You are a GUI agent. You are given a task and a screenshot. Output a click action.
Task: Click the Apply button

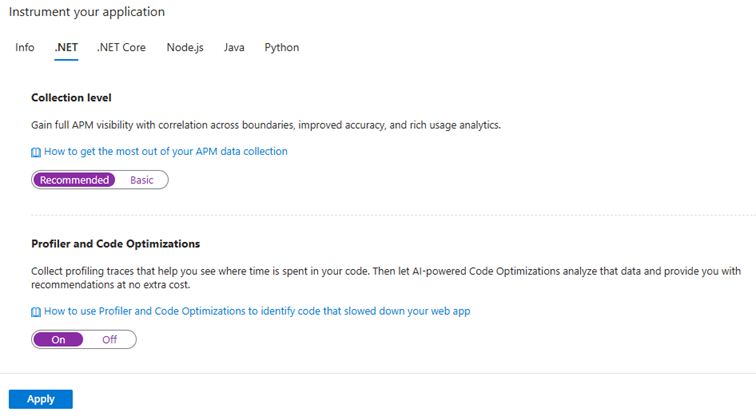(41, 399)
